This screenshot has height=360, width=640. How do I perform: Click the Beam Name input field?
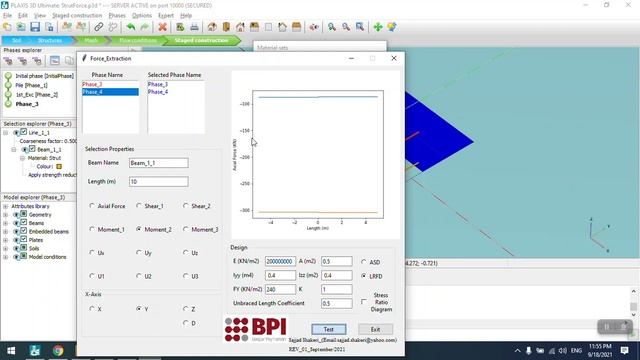(158, 163)
